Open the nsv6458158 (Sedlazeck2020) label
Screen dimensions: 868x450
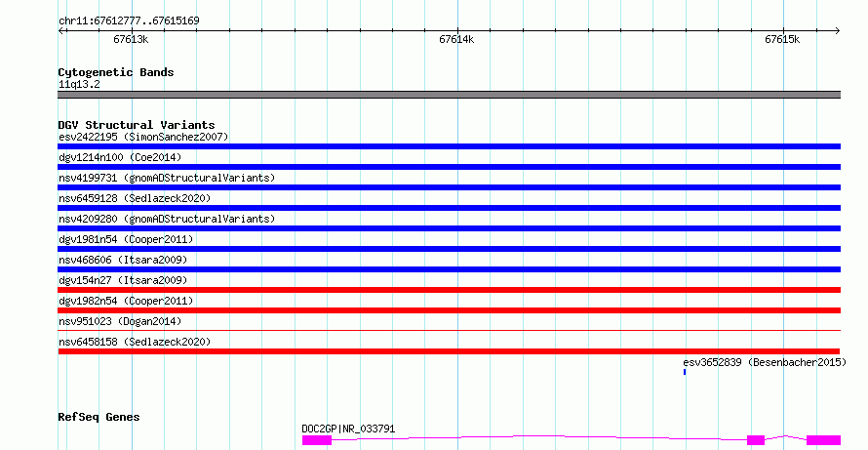coord(135,342)
